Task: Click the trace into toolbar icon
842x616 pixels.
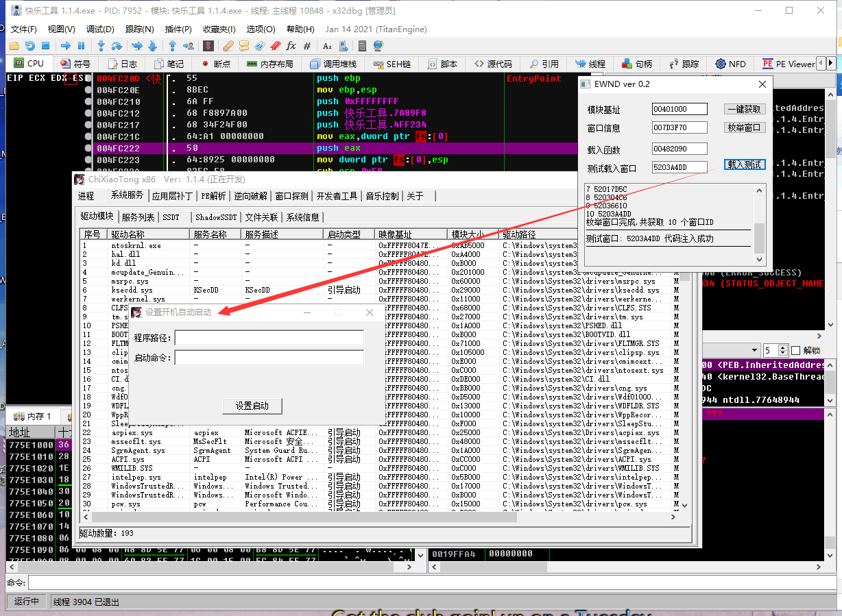Action: click(x=136, y=46)
